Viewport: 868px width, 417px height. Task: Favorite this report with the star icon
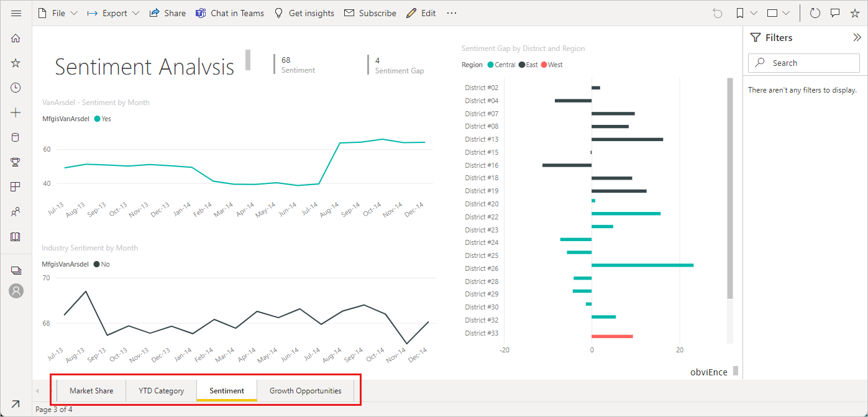(x=855, y=13)
